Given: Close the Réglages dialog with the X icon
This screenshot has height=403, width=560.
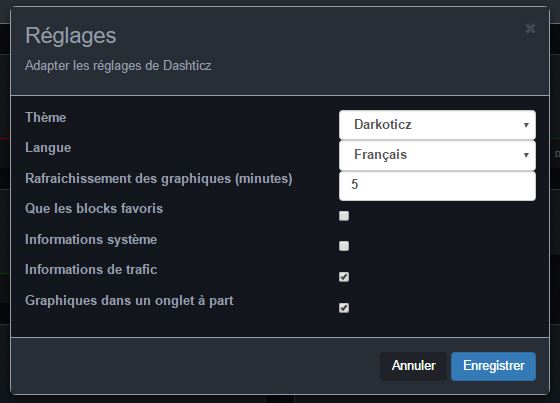Looking at the screenshot, I should click(530, 29).
